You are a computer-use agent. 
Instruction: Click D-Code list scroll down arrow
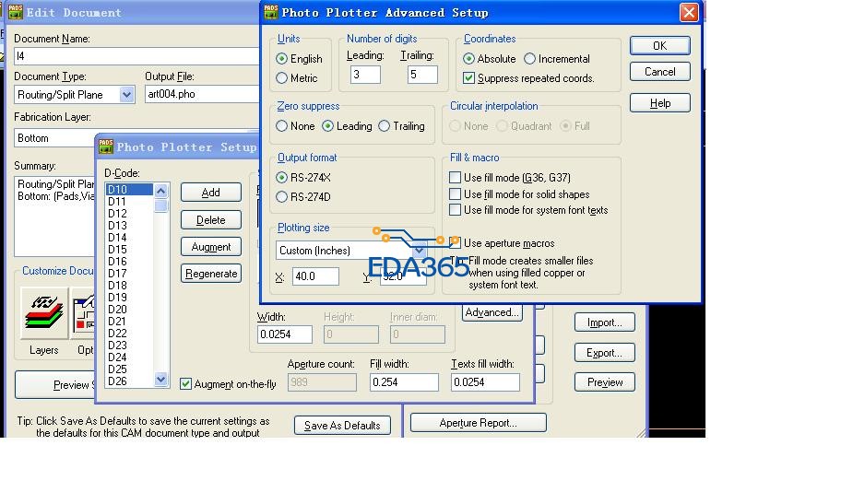click(x=160, y=379)
